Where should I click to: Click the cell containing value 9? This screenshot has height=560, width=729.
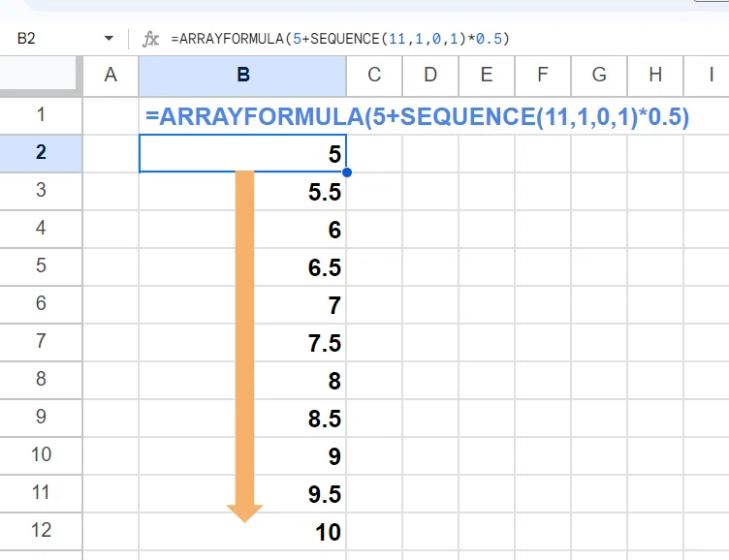click(242, 456)
